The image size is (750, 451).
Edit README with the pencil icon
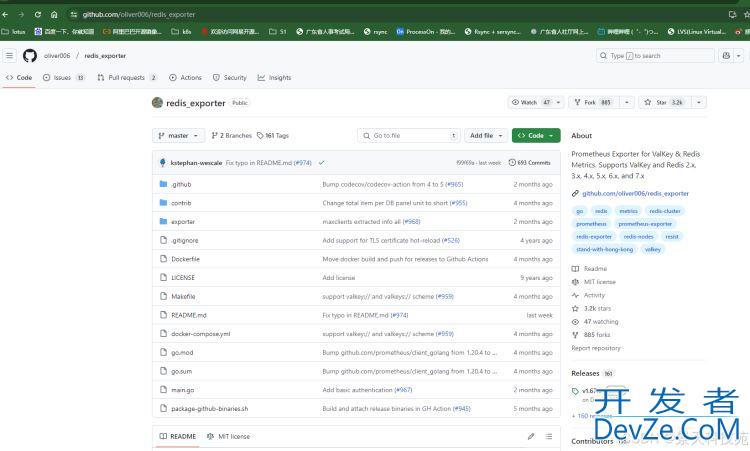coord(531,436)
